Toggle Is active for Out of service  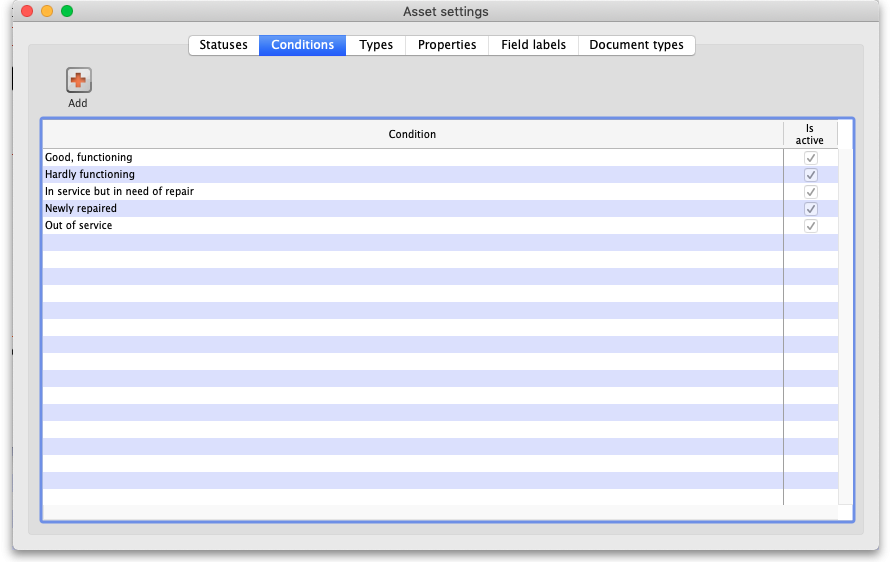(811, 226)
